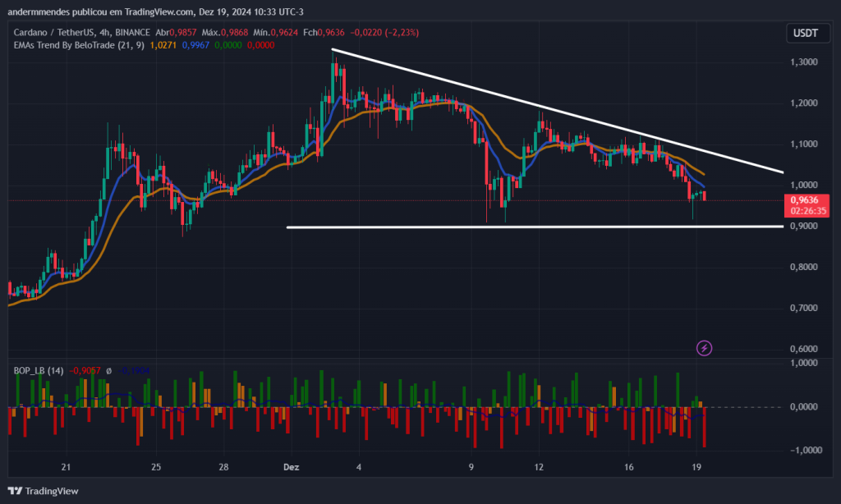This screenshot has height=504, width=841.
Task: Click the BOP_LB (14) indicator title
Action: (x=38, y=371)
